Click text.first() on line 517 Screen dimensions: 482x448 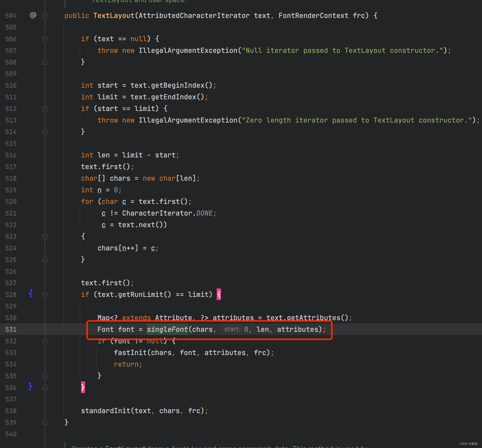(x=106, y=167)
